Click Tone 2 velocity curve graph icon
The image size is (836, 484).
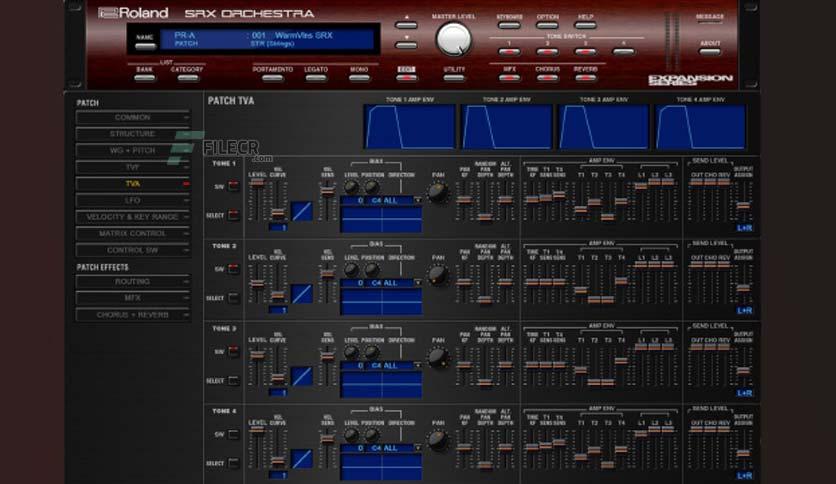(x=302, y=294)
